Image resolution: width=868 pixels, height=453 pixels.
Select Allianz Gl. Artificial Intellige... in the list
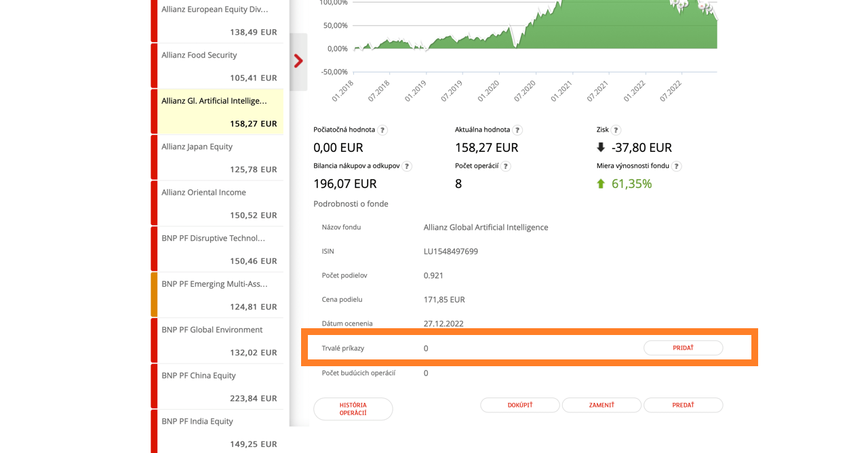tap(217, 112)
